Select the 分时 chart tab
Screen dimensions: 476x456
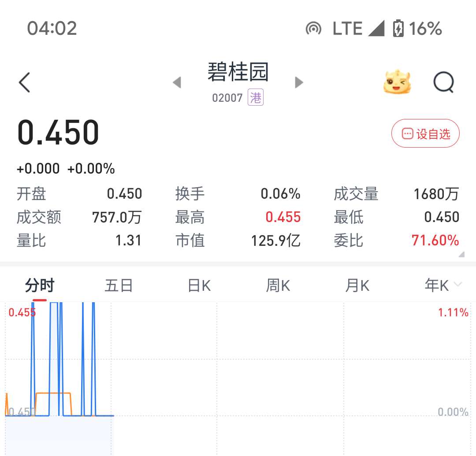[x=40, y=285]
